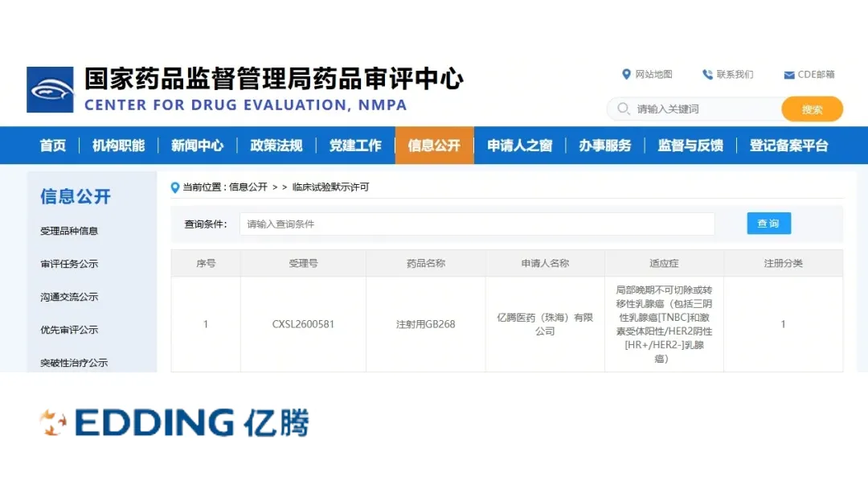
Task: Open the 网站地图 link
Action: point(653,74)
